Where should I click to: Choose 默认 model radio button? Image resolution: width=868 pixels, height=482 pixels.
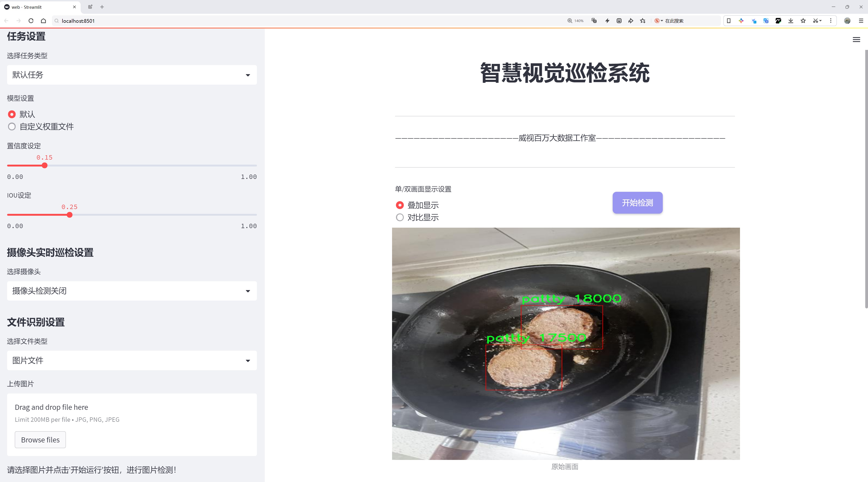tap(12, 114)
